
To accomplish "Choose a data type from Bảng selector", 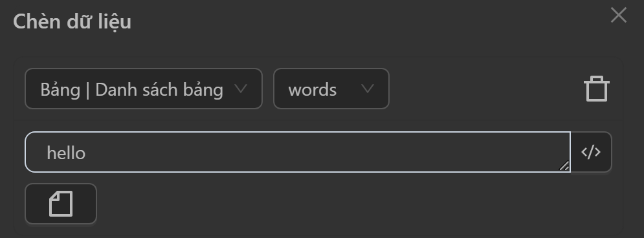I will (x=143, y=89).
